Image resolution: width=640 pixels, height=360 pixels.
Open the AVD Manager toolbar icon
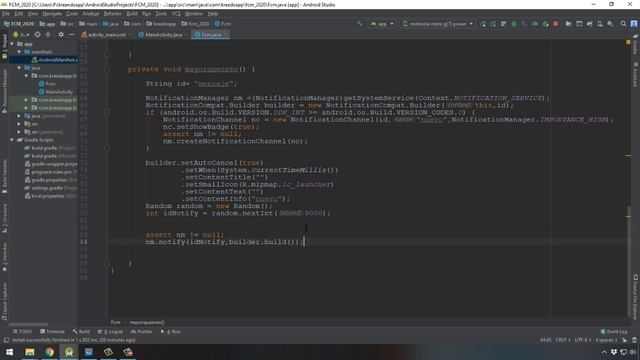600,24
